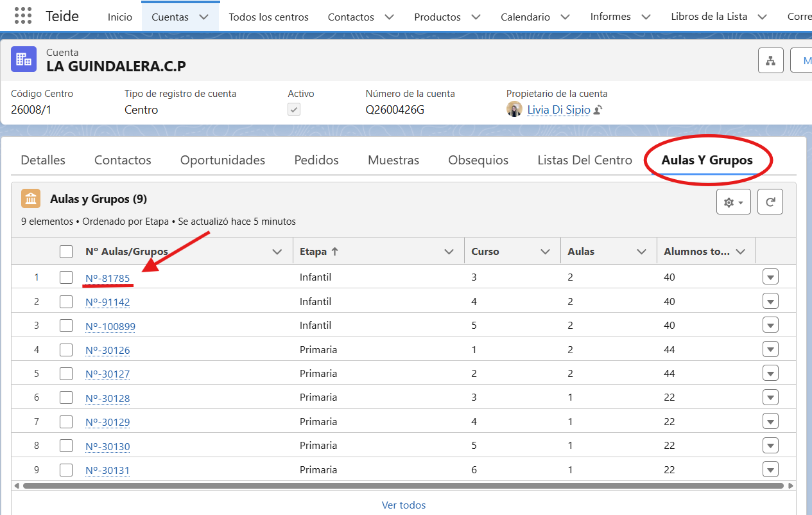The height and width of the screenshot is (515, 812).
Task: Expand the Calendario nav dropdown chevron
Action: pos(565,17)
